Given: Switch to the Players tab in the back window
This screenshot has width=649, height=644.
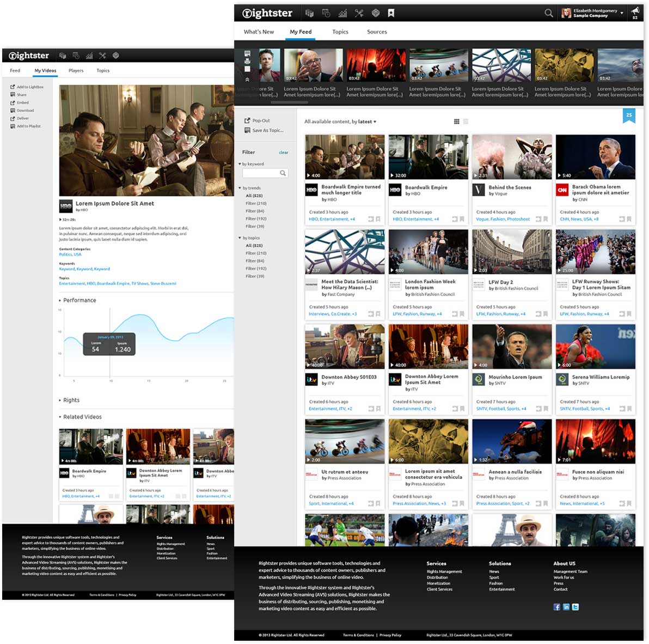Looking at the screenshot, I should pos(76,70).
